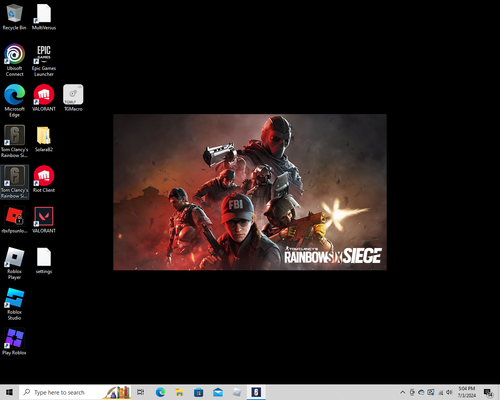Select the unhighlighted Tom Clancy's Rainbow Six shortcut
Viewport: 500px width, 400px height.
coord(14,141)
